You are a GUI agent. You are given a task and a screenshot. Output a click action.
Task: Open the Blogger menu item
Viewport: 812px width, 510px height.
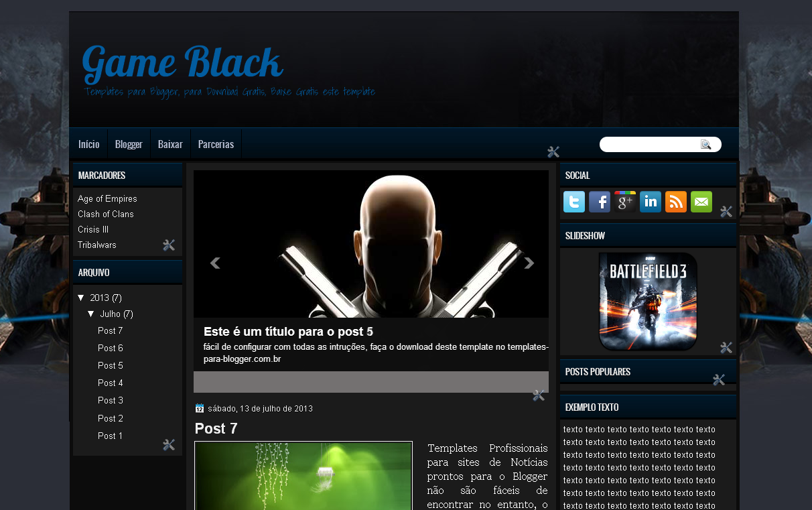coord(129,144)
